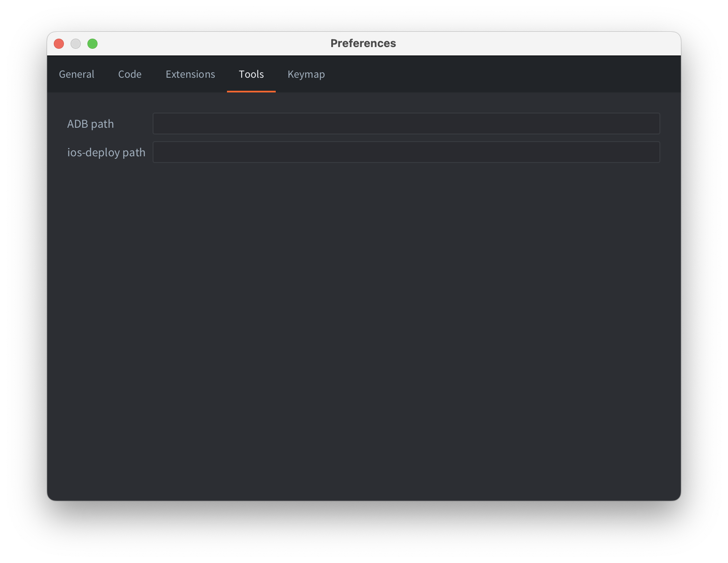Click the Preferences window title text
The height and width of the screenshot is (563, 728).
pyautogui.click(x=363, y=44)
